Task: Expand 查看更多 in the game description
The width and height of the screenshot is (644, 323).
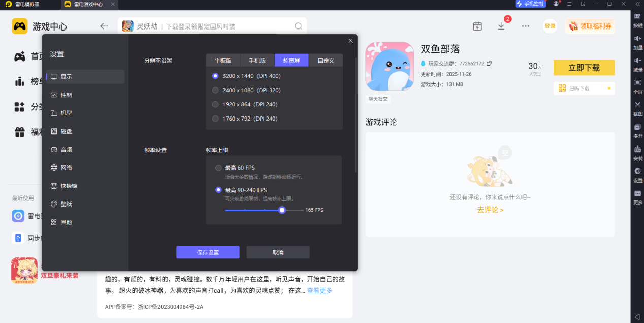Action: [319, 290]
